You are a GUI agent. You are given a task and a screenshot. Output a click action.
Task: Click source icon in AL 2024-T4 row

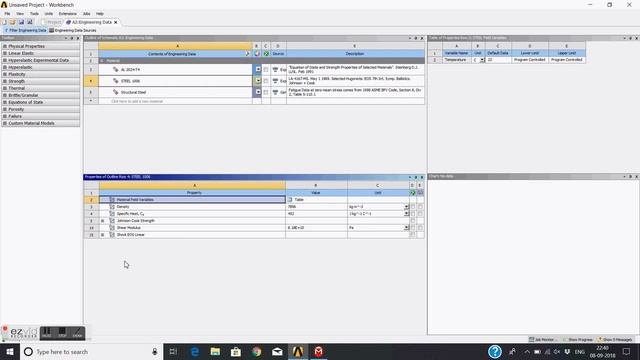click(x=275, y=70)
